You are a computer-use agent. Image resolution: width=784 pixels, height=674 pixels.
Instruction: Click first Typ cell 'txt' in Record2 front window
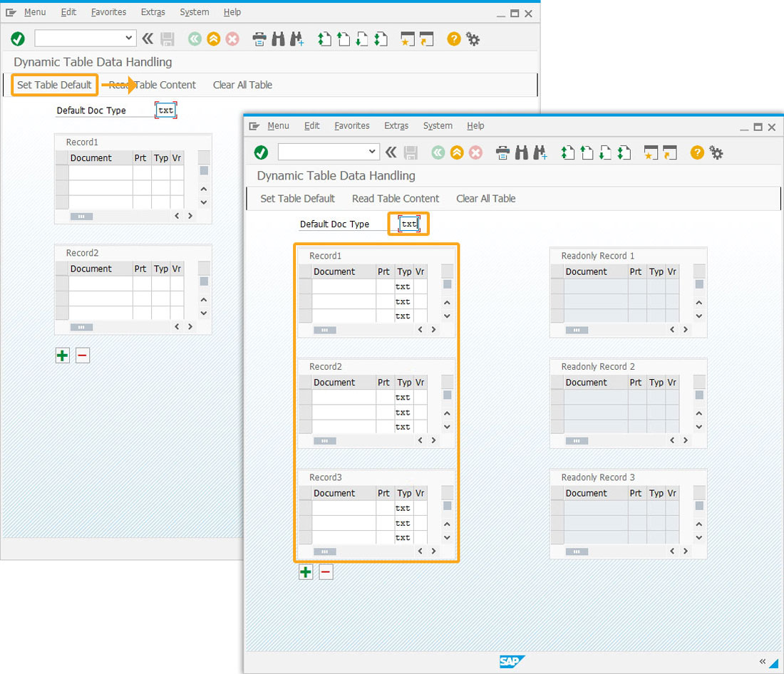point(403,398)
